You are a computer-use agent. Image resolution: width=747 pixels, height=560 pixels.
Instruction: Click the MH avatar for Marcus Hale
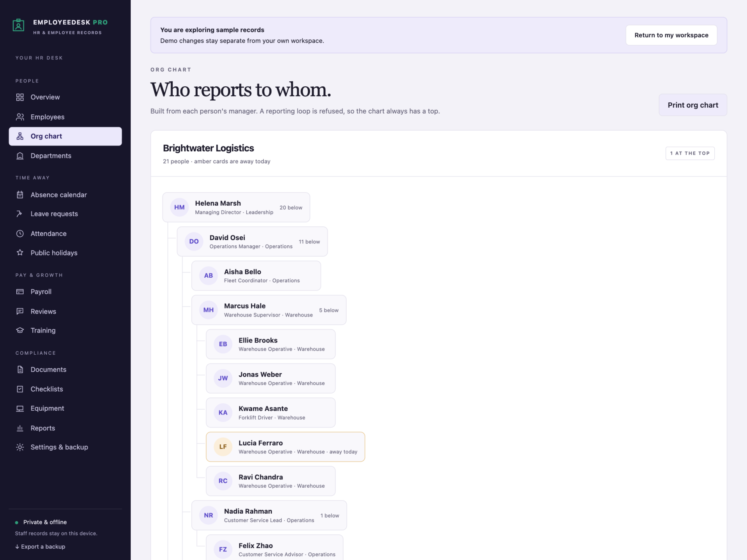209,310
